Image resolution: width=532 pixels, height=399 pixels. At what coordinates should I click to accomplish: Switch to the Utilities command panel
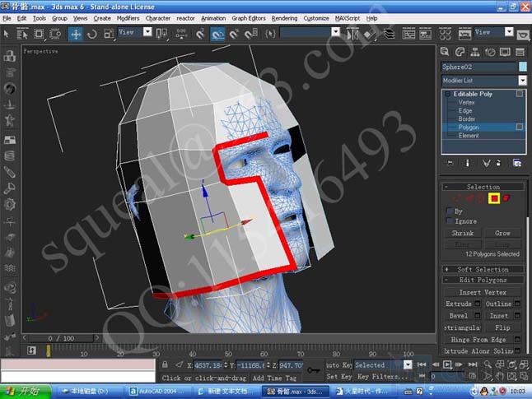pos(520,52)
